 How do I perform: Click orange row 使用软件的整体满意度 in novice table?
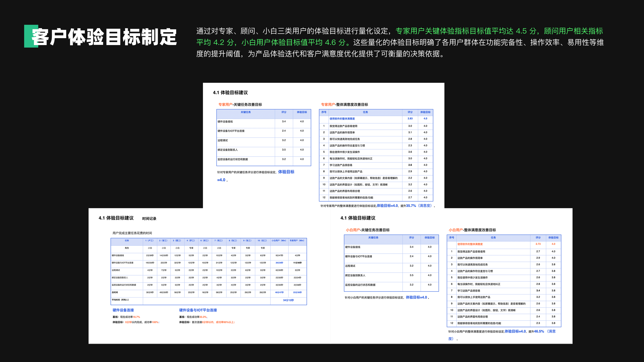pyautogui.click(x=470, y=244)
